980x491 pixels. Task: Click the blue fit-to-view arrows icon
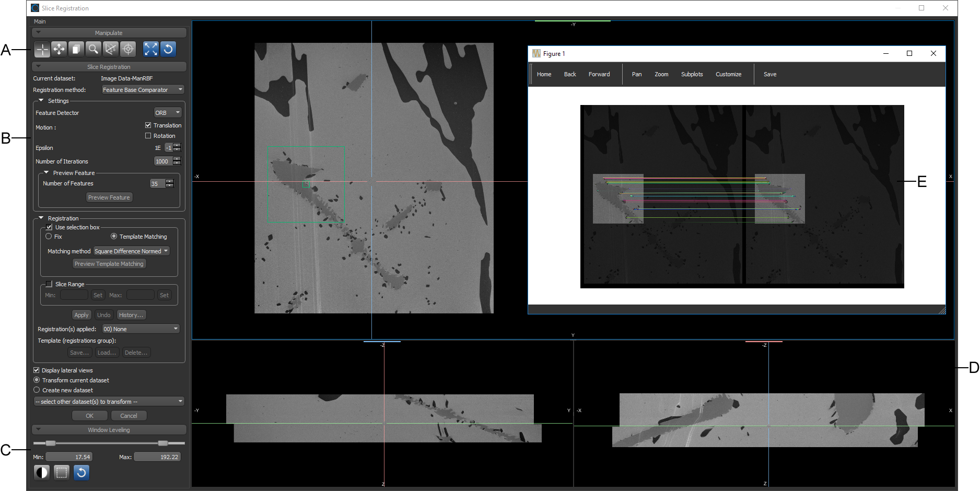150,50
